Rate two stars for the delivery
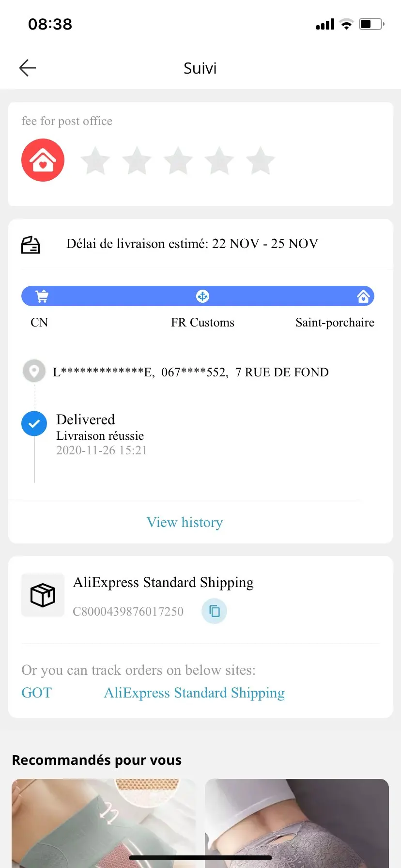The height and width of the screenshot is (868, 401). pyautogui.click(x=137, y=161)
